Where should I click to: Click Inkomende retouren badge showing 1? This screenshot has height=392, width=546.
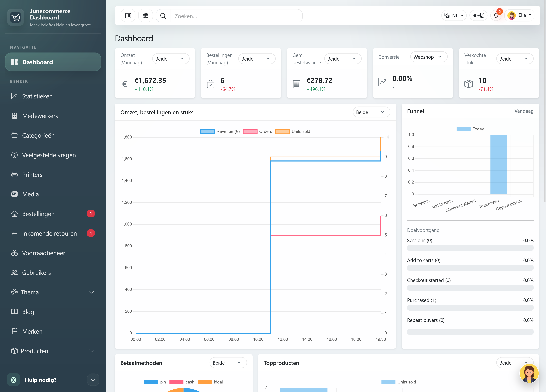point(91,233)
